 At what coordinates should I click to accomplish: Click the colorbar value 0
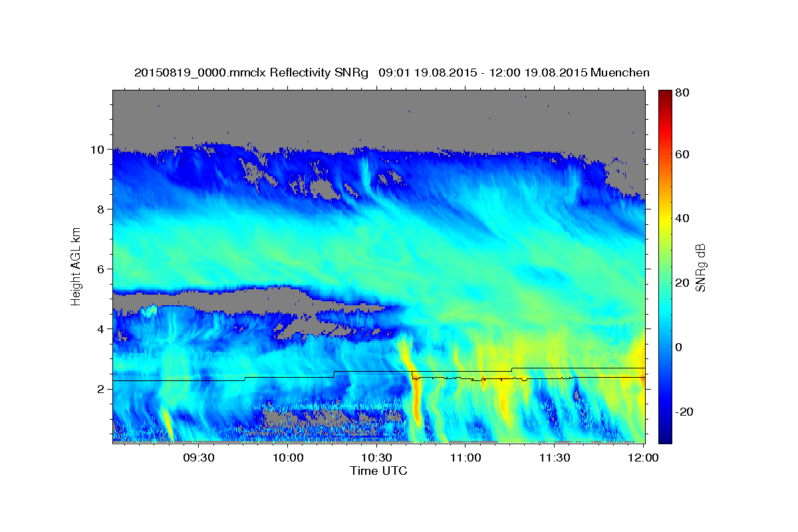click(x=678, y=347)
